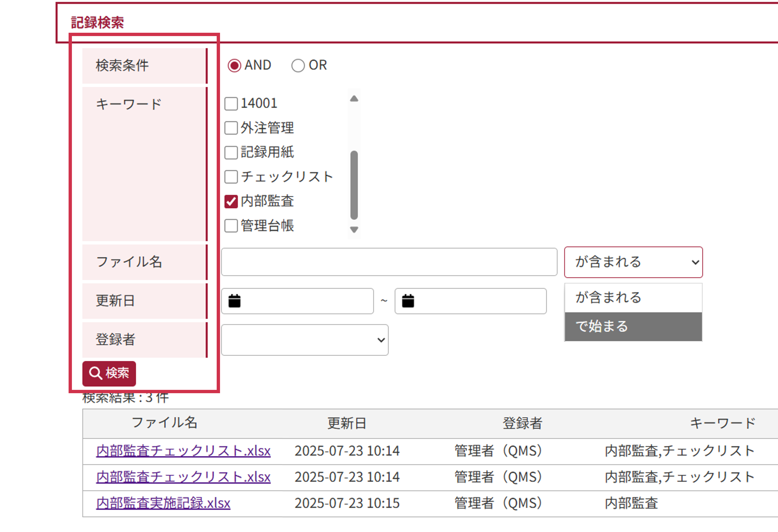778x532 pixels.
Task: Select the AND radio button
Action: click(x=234, y=65)
